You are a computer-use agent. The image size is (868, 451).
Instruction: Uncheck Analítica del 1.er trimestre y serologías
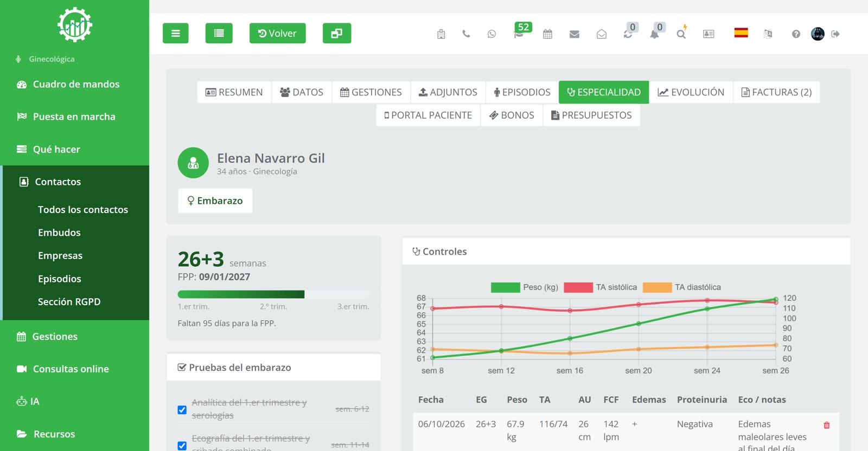(182, 410)
